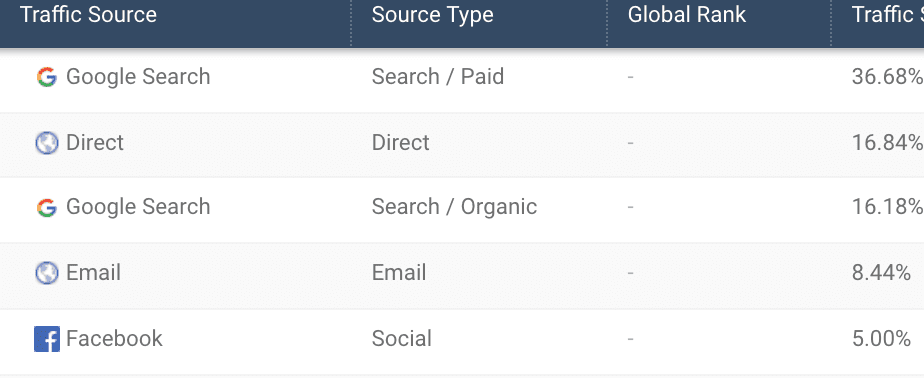Open the Google Search organic source link

point(138,207)
